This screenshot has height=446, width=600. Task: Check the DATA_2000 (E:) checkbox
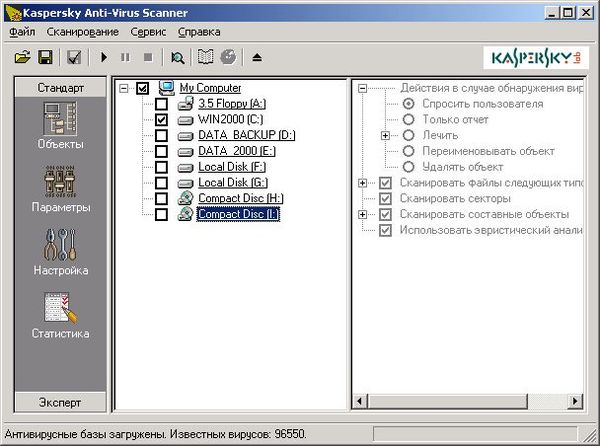(161, 151)
